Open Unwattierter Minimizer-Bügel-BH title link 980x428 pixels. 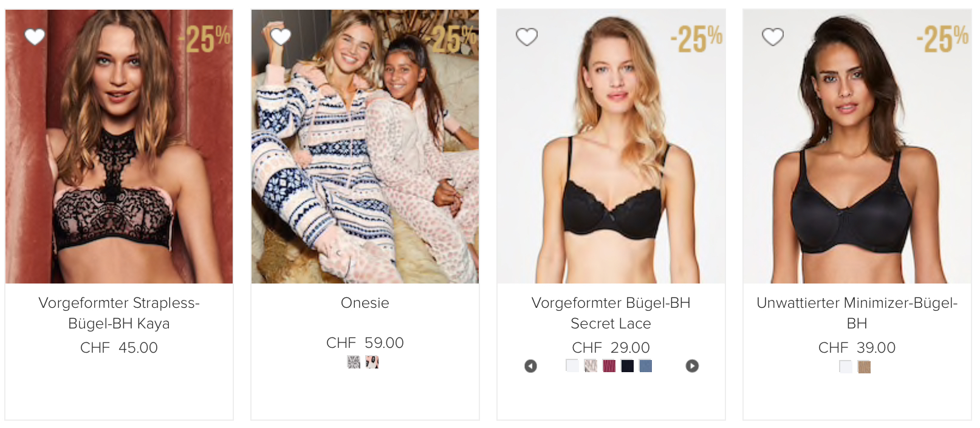(857, 313)
